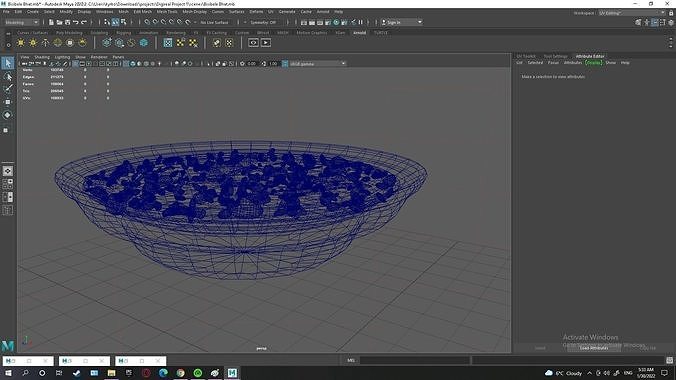Screen dimensions: 676x380
Task: Switch to the Poly Modeling shelf tab
Action: click(x=69, y=33)
